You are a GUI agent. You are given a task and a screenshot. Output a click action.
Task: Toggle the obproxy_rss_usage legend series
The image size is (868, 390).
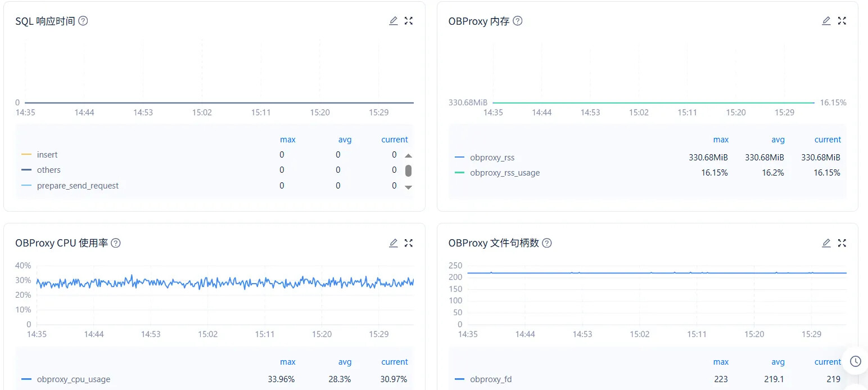click(504, 173)
